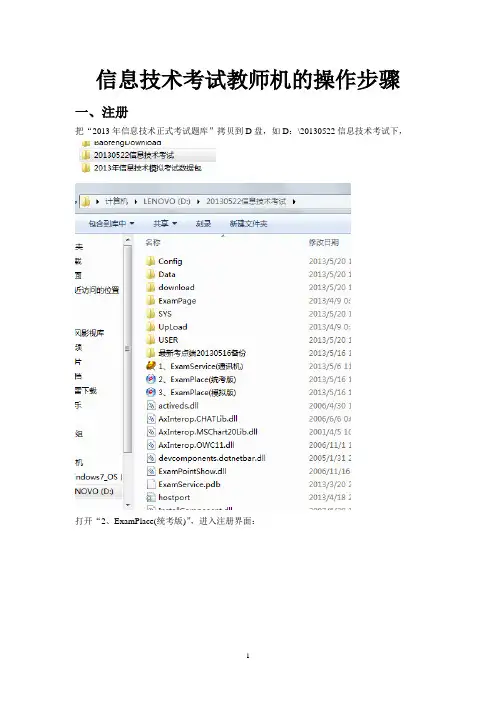Click the date 2013/5/6 for ExamService(通讯机)

coord(329,366)
